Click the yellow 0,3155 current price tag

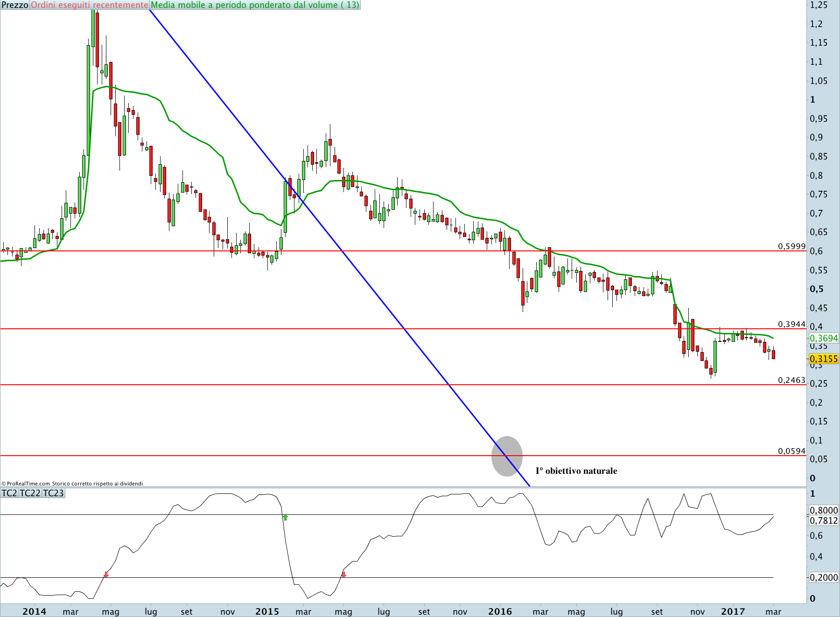point(824,359)
